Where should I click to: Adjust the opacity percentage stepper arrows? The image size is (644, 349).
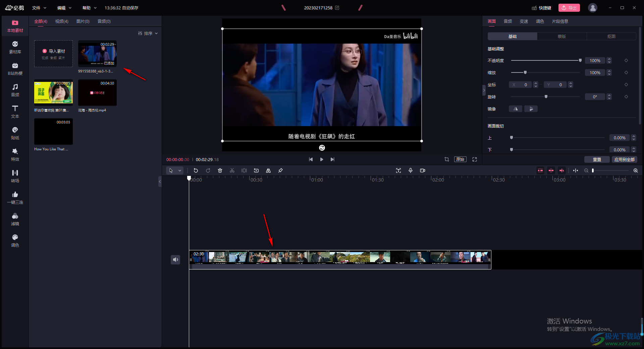click(x=609, y=60)
